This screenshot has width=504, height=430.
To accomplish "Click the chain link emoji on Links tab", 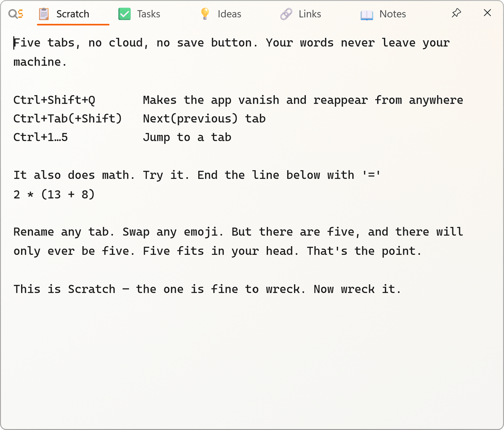I will (286, 14).
